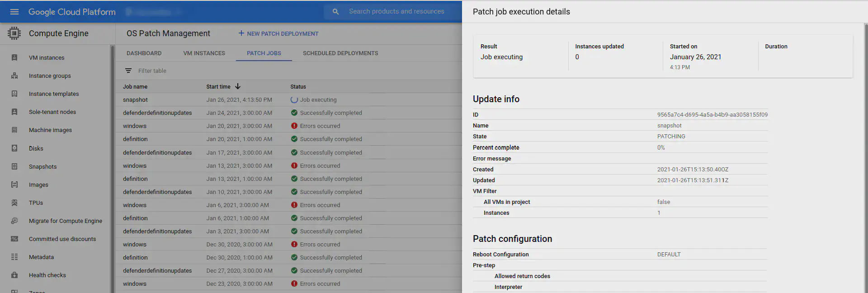Viewport: 868px width, 293px height.
Task: Click the Compute Engine chip icon
Action: click(x=14, y=33)
